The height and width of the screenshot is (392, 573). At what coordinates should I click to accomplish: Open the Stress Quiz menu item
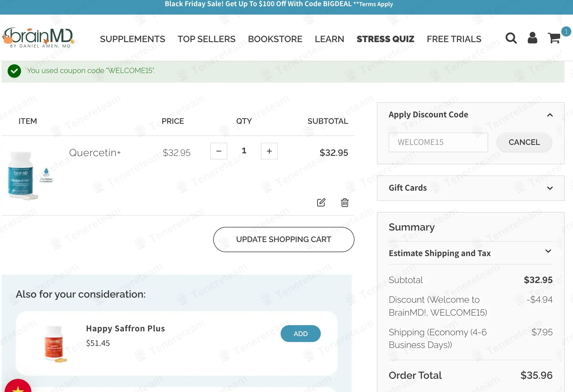(x=385, y=39)
